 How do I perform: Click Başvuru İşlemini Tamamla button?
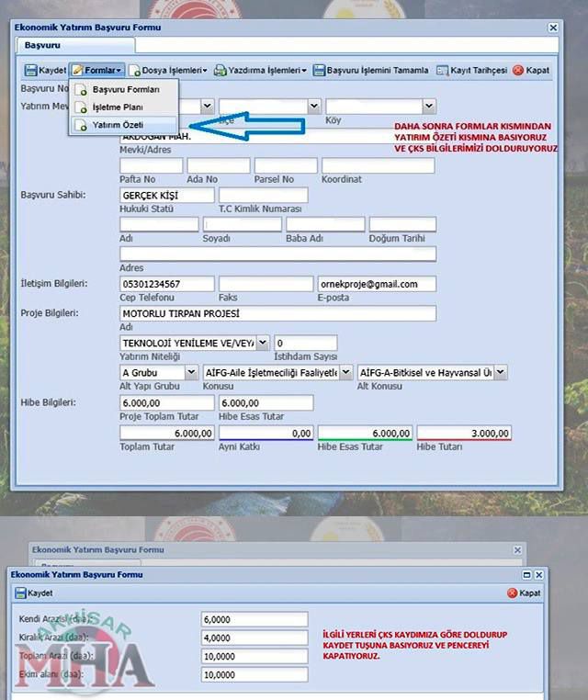pyautogui.click(x=370, y=70)
